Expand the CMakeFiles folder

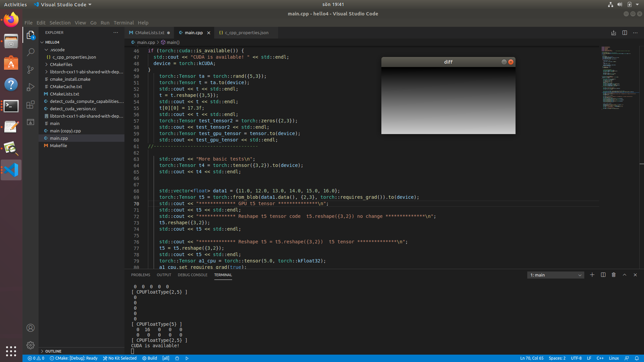61,64
